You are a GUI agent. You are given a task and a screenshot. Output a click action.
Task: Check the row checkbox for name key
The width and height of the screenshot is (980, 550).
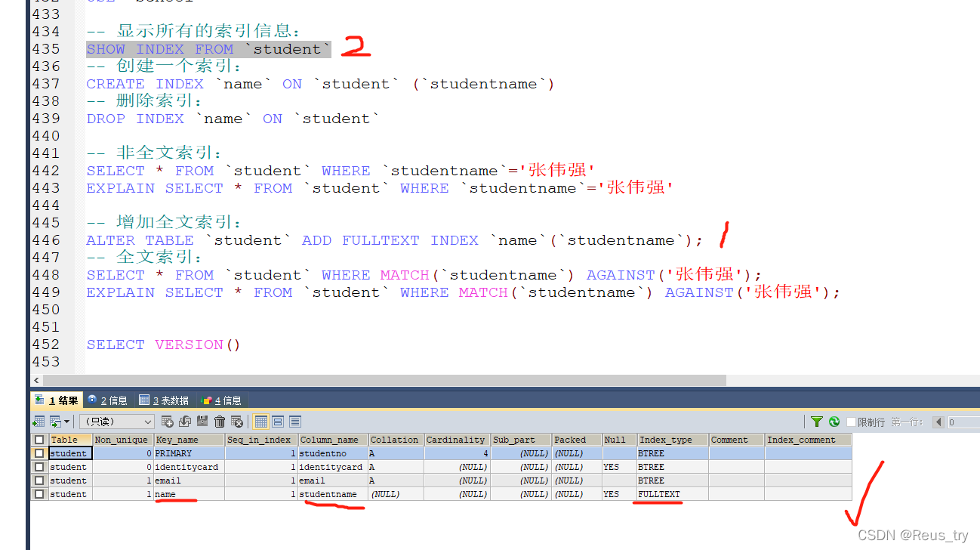[39, 494]
